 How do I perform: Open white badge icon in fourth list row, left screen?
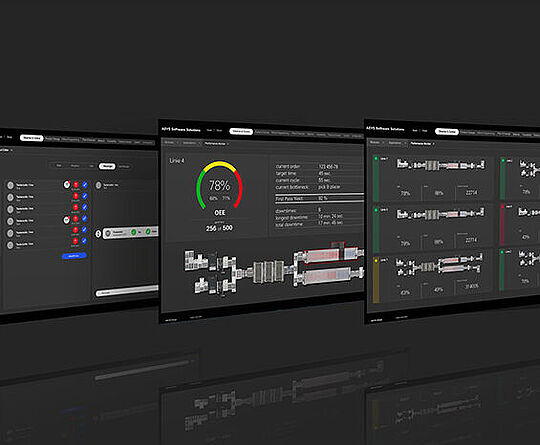pos(66,219)
